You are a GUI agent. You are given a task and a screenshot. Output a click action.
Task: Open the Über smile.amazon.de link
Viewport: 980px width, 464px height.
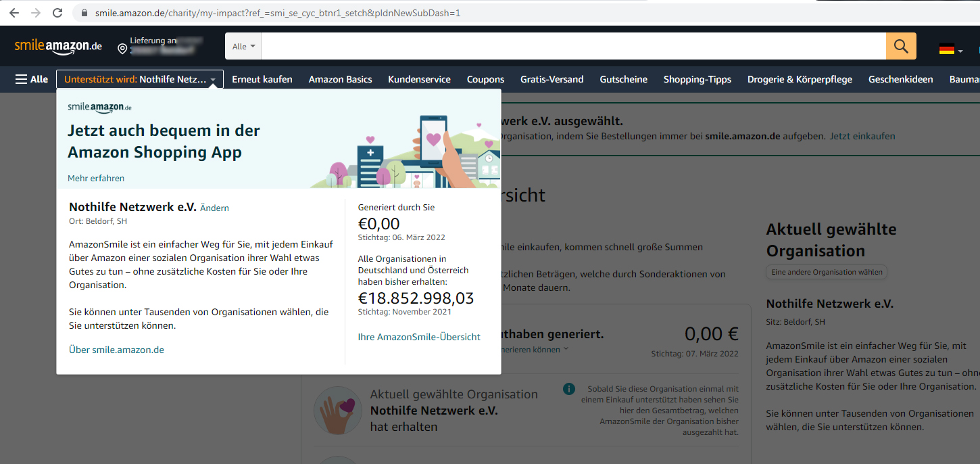(x=116, y=350)
